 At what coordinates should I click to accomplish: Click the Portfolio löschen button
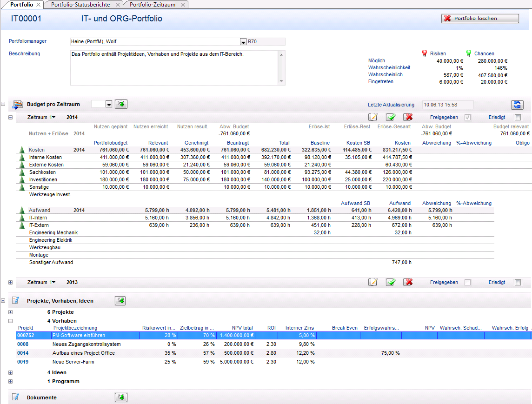tap(479, 19)
